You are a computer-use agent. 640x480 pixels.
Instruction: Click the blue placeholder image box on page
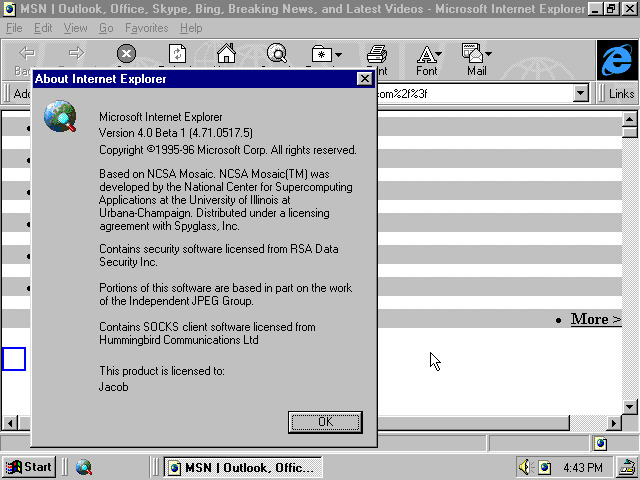[14, 359]
